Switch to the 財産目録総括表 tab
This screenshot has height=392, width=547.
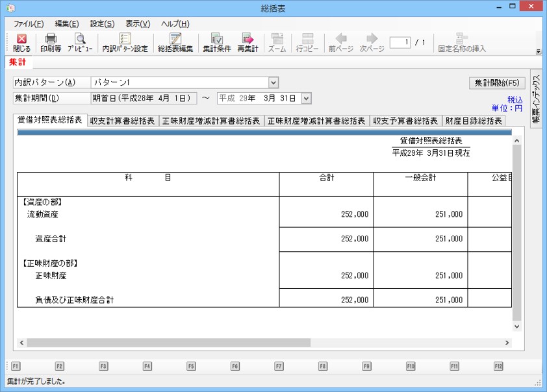[473, 121]
